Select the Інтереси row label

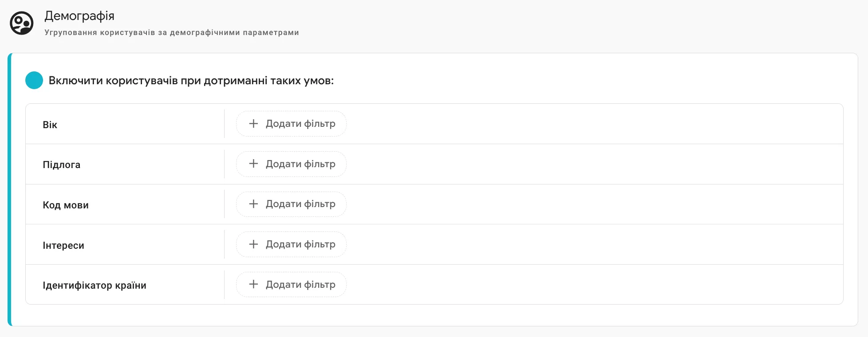click(x=63, y=245)
